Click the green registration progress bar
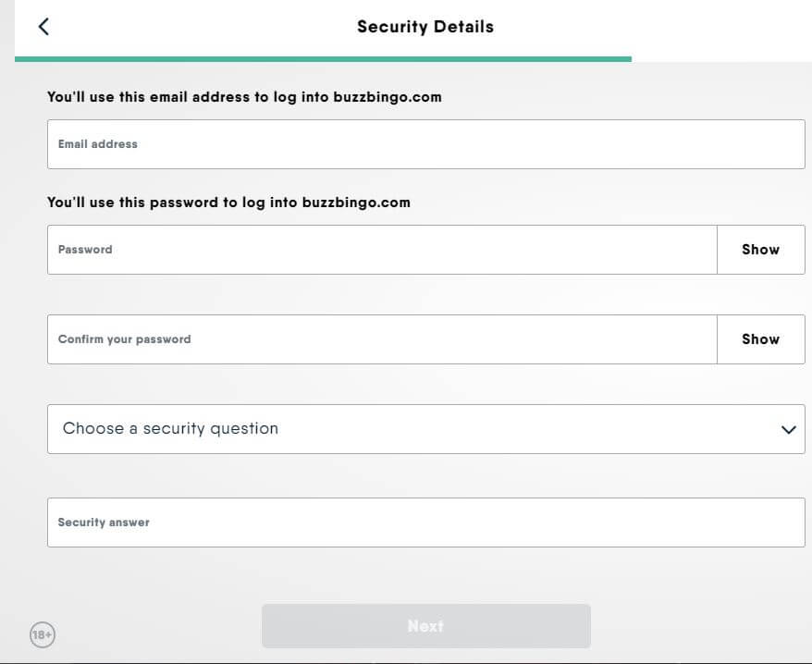 [x=323, y=59]
